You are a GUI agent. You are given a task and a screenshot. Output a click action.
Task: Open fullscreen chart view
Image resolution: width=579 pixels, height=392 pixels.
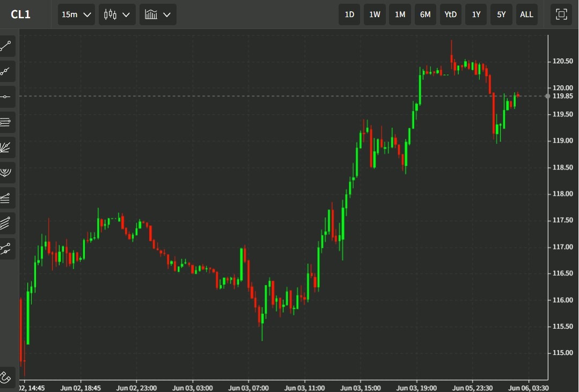tap(561, 14)
